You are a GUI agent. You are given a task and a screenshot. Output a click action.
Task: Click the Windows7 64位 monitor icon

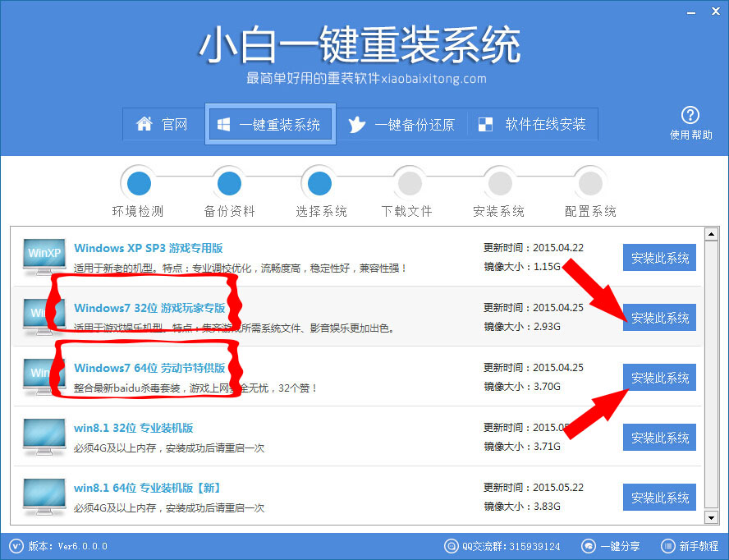click(x=43, y=374)
